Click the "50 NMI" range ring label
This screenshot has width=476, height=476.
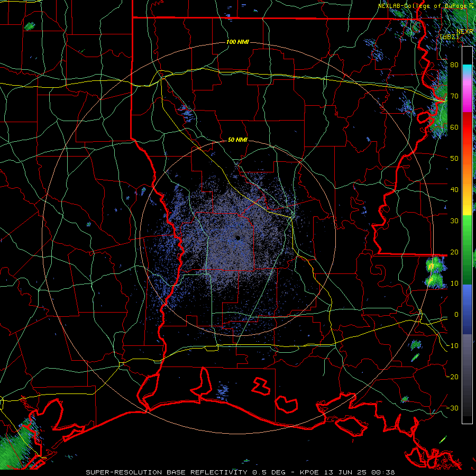point(237,140)
